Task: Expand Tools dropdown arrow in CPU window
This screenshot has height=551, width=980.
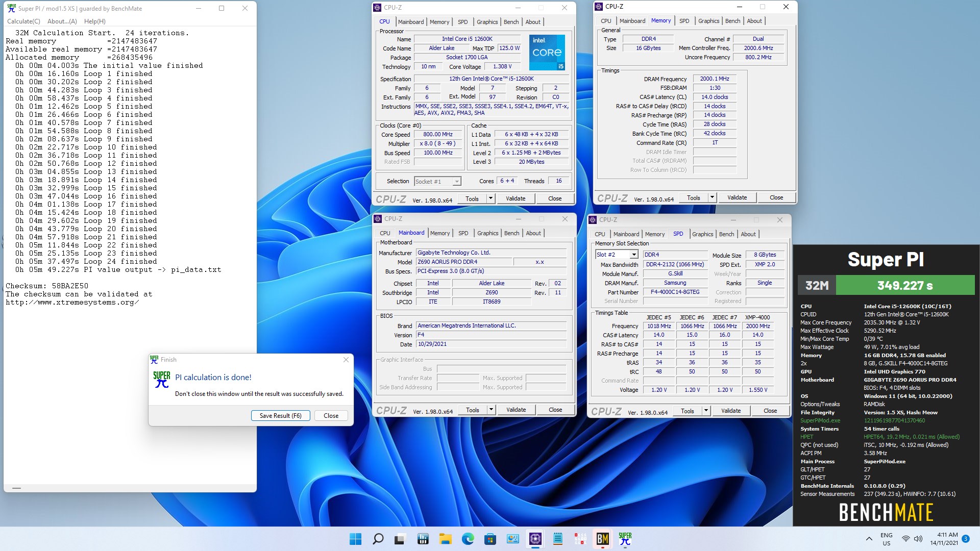Action: coord(491,198)
